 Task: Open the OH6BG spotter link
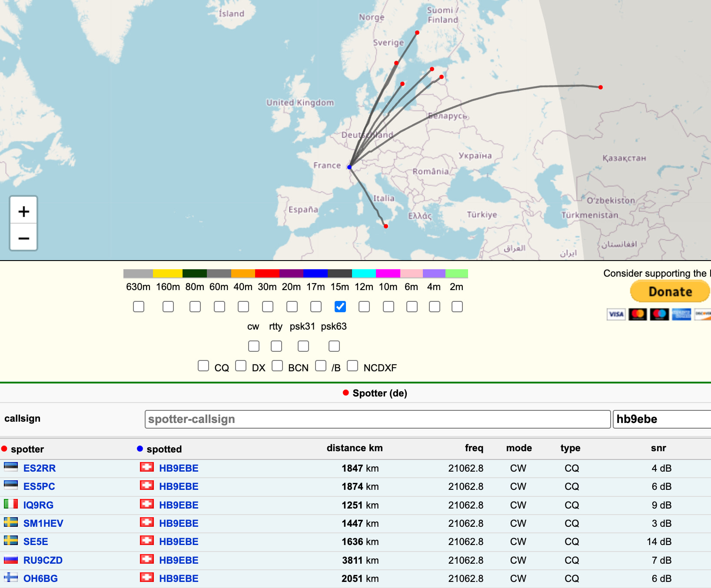pyautogui.click(x=40, y=578)
